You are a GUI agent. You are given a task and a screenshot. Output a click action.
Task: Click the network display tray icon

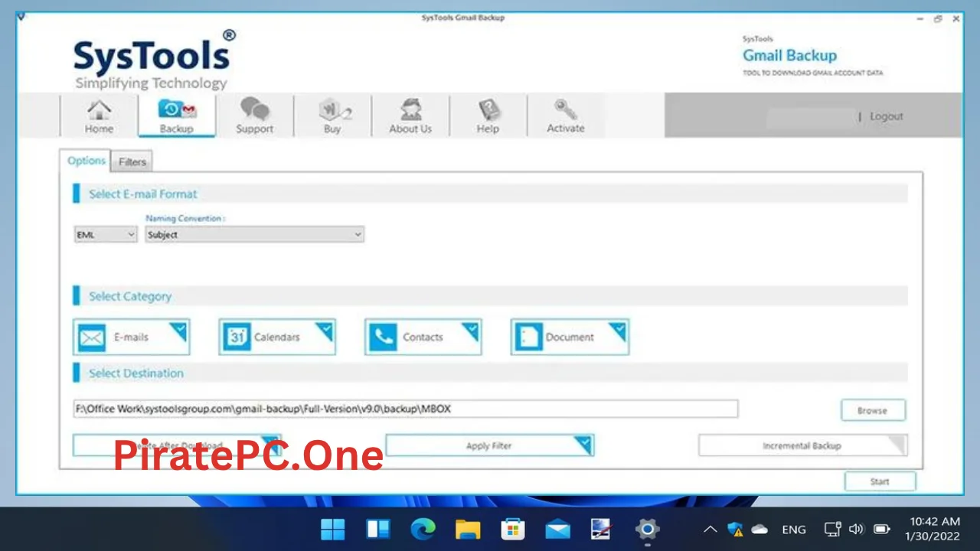coord(833,529)
